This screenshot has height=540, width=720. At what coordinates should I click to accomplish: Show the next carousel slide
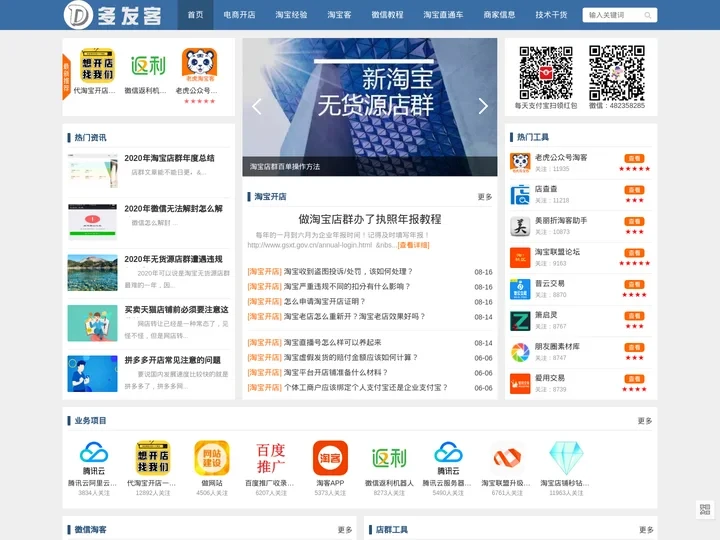tap(483, 107)
